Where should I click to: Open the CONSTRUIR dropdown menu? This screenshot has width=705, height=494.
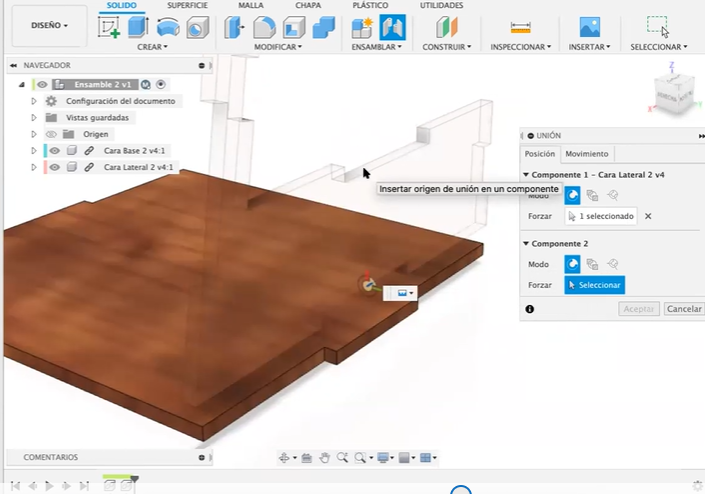(446, 47)
